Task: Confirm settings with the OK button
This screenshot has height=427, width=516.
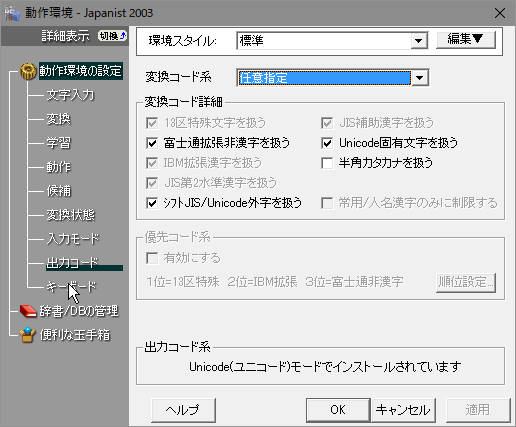Action: point(338,410)
